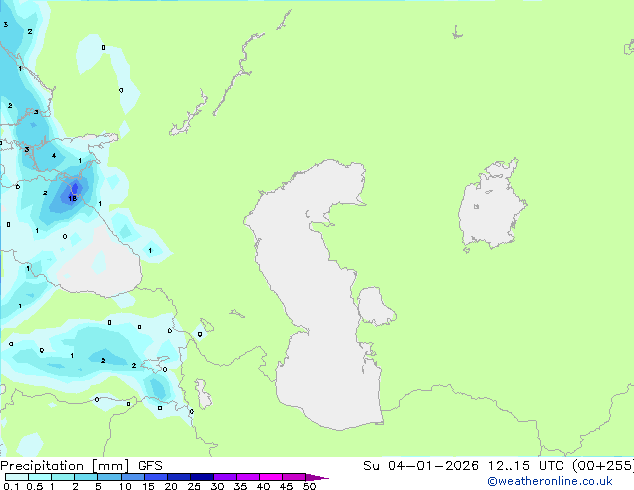
Task: Click the 1–2 mm legend color swatch
Action: click(63, 477)
